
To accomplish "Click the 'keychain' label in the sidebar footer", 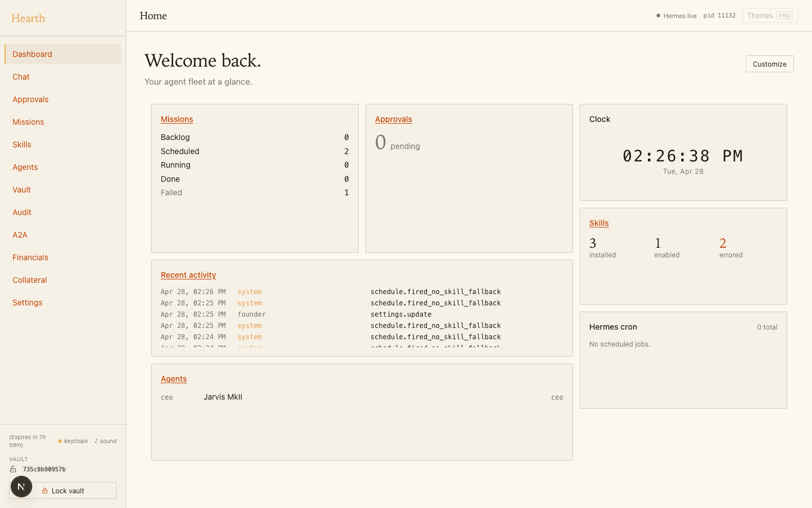I will (x=76, y=441).
